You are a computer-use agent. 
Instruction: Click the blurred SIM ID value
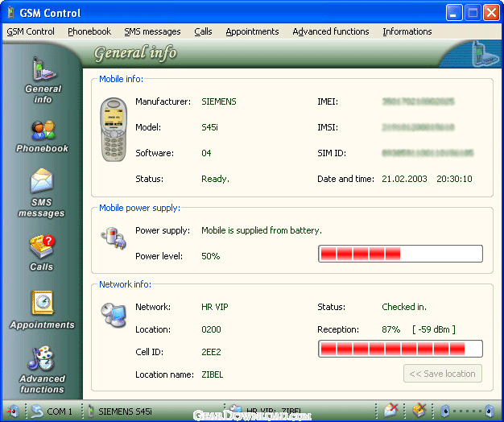pos(428,153)
